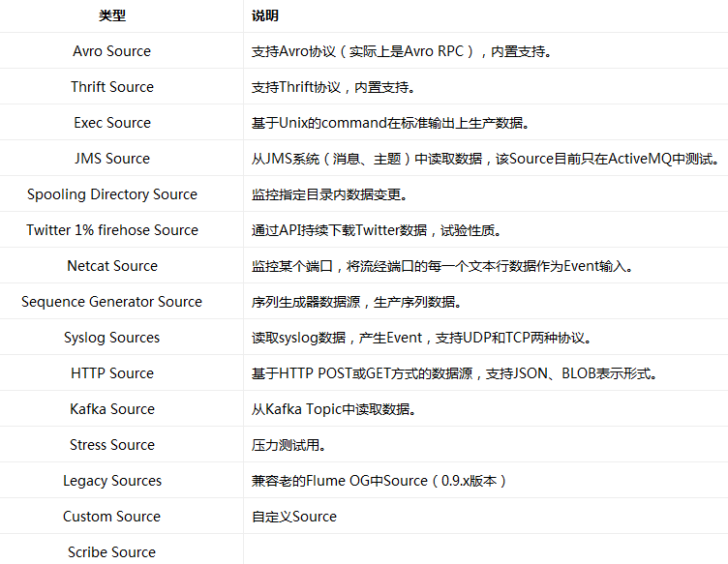728x564 pixels.
Task: Select the Spooling Directory Source cell
Action: (112, 194)
